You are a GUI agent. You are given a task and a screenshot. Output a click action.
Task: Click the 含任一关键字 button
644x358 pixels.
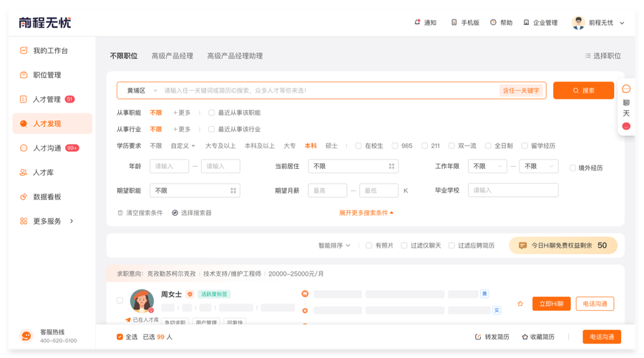tap(521, 90)
